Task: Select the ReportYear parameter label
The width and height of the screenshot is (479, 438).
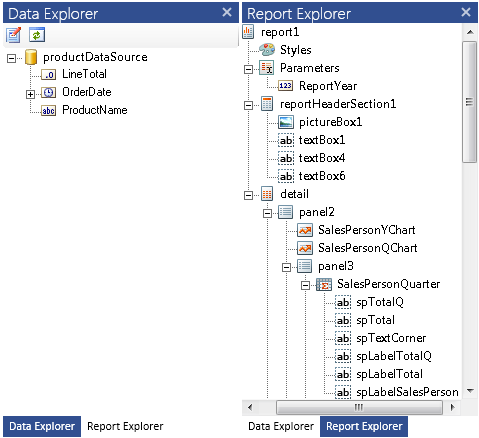Action: click(x=328, y=86)
